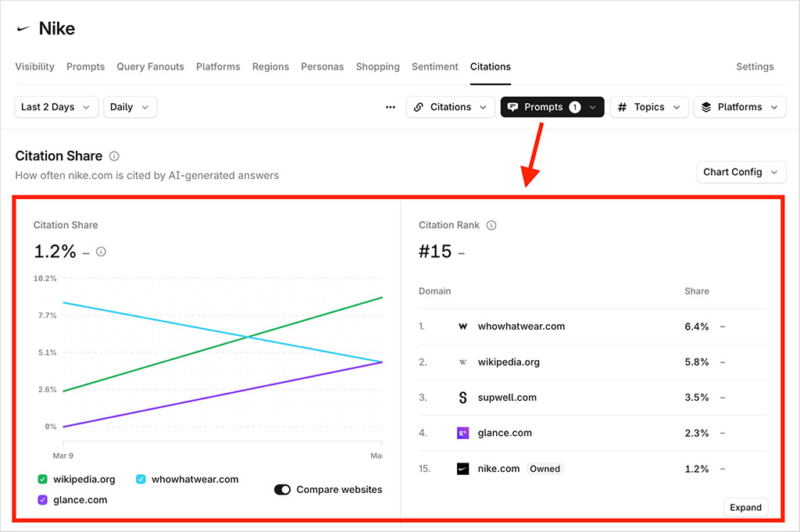Click the Nike swoosh logo icon
Viewport: 800px width, 532px height.
pos(24,29)
